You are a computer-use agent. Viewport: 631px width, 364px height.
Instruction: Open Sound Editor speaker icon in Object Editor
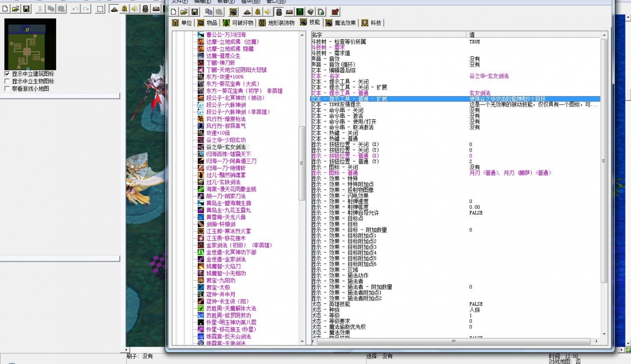268,11
